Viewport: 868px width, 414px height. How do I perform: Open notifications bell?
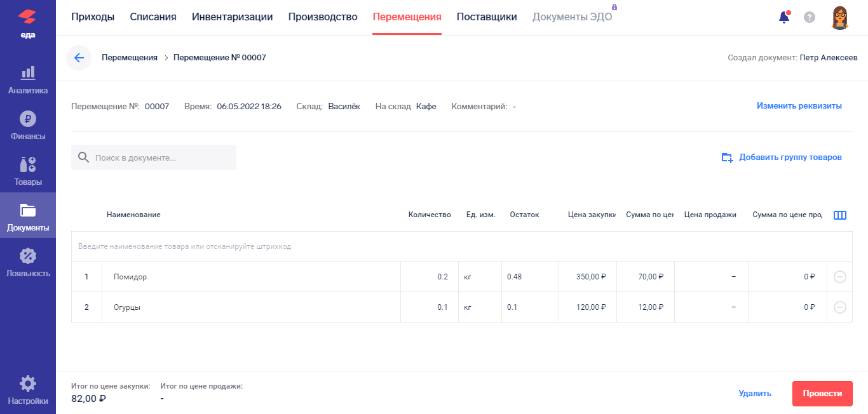point(784,17)
